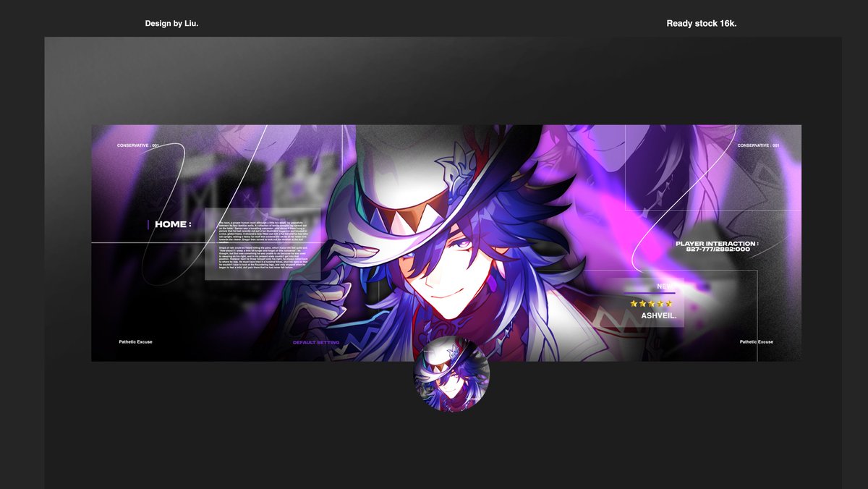868x489 pixels.
Task: Click the purple "DEFAULT SETTING" text
Action: (x=316, y=341)
